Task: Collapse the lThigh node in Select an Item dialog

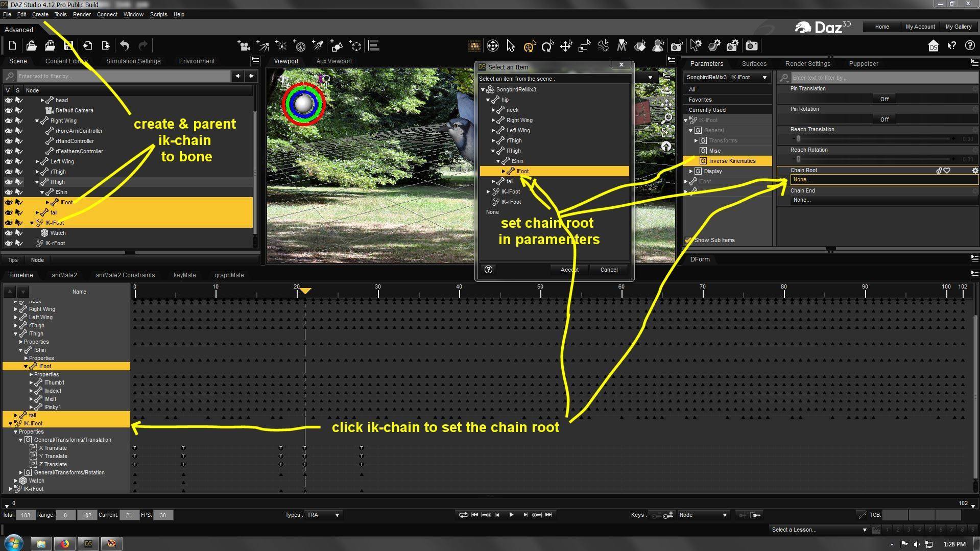Action: click(493, 151)
